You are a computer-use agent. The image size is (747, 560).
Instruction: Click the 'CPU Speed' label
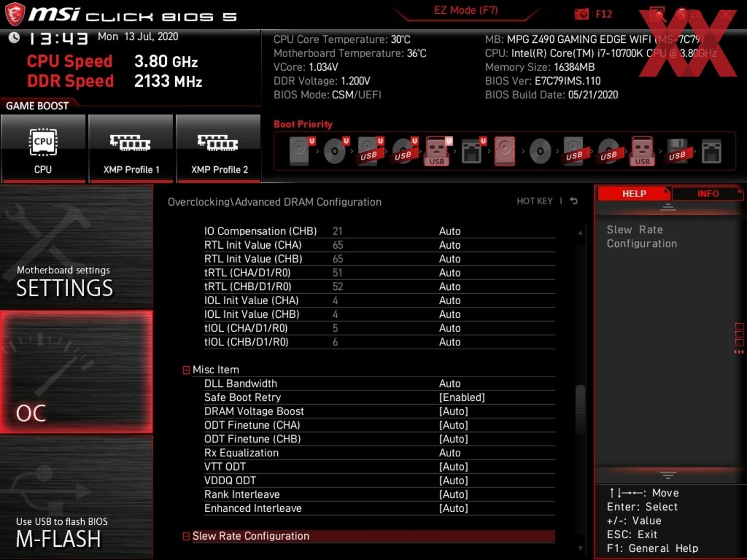pos(70,61)
